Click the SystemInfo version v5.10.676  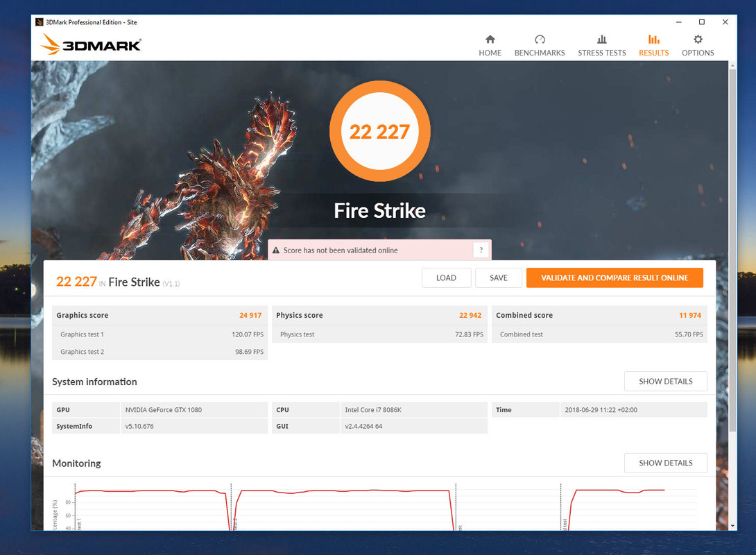(x=139, y=426)
